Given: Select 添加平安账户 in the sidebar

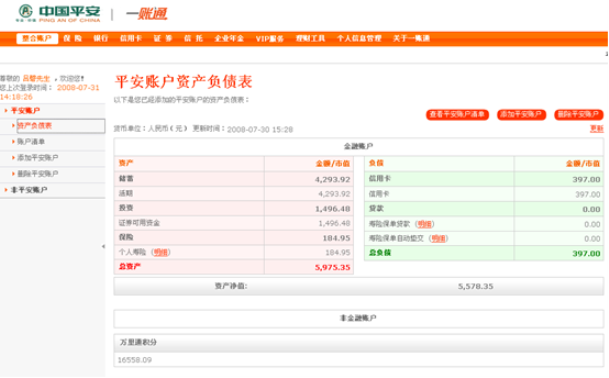Looking at the screenshot, I should 38,158.
